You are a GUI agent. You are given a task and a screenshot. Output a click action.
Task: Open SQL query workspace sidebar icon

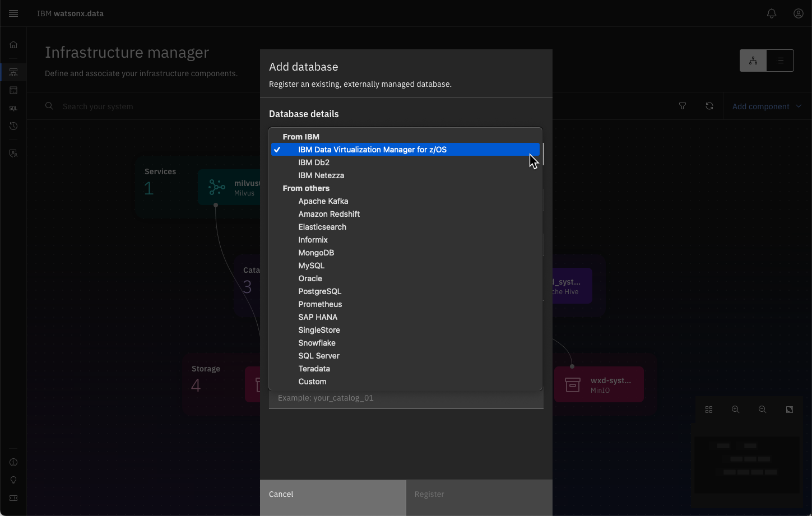(x=13, y=108)
